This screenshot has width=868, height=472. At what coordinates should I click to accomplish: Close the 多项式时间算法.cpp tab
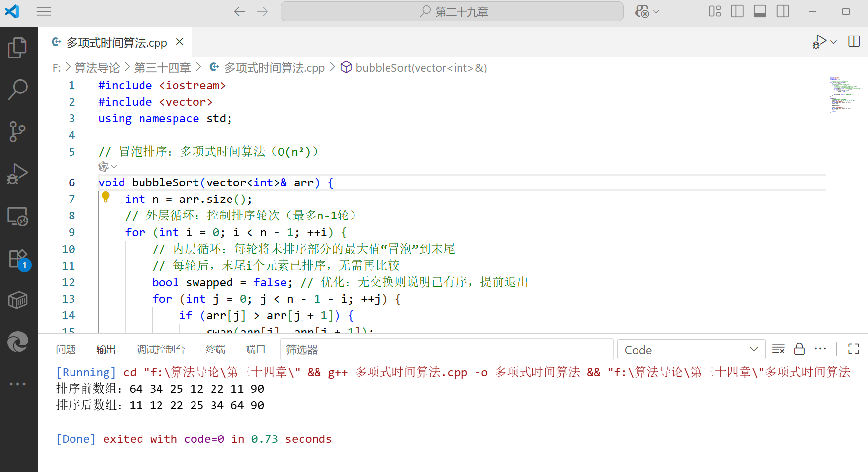click(180, 42)
